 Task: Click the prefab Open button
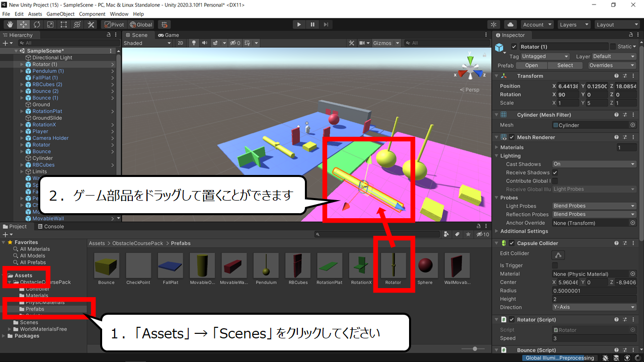pos(531,65)
